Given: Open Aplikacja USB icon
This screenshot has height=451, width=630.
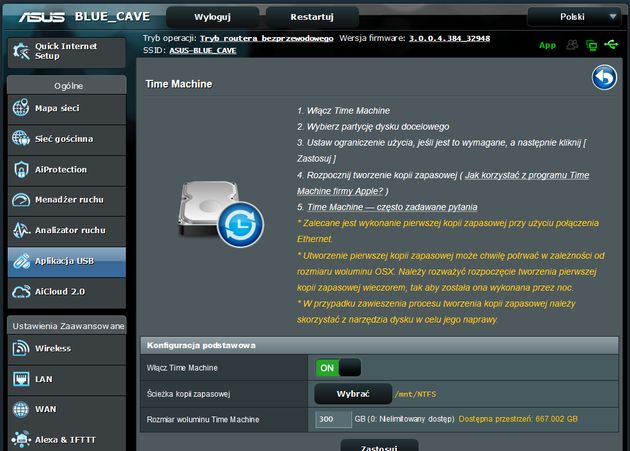Looking at the screenshot, I should [x=21, y=261].
